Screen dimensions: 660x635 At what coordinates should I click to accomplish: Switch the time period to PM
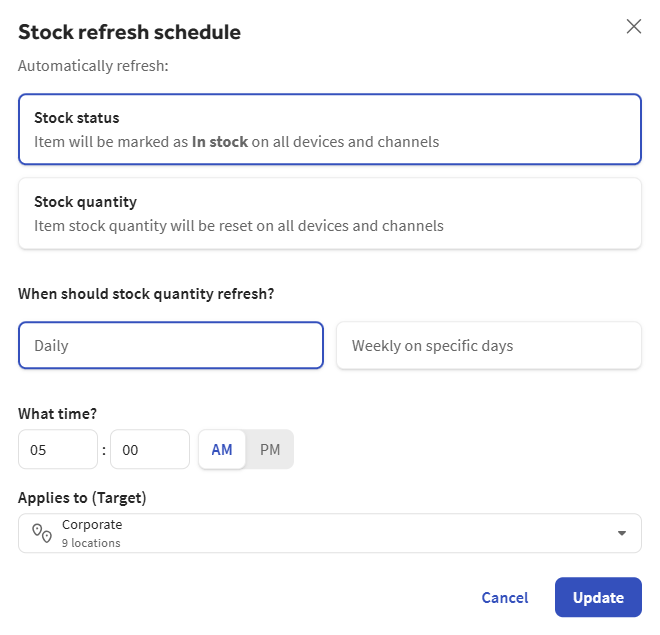pyautogui.click(x=270, y=450)
